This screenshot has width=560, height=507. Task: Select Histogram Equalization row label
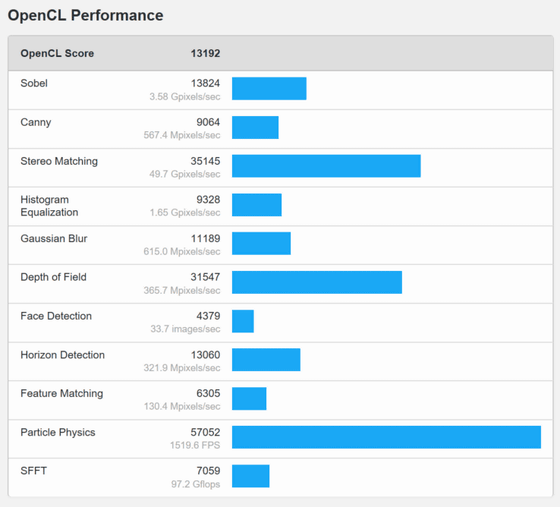tap(49, 206)
